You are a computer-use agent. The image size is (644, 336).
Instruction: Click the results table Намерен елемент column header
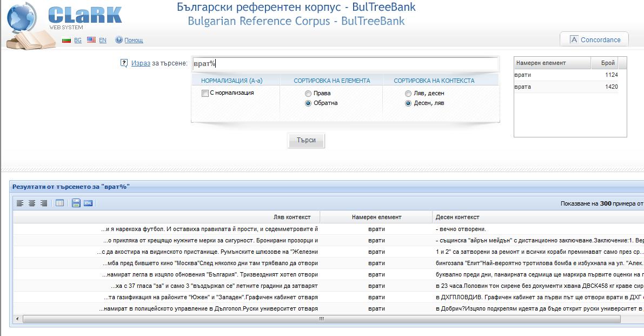(x=377, y=217)
